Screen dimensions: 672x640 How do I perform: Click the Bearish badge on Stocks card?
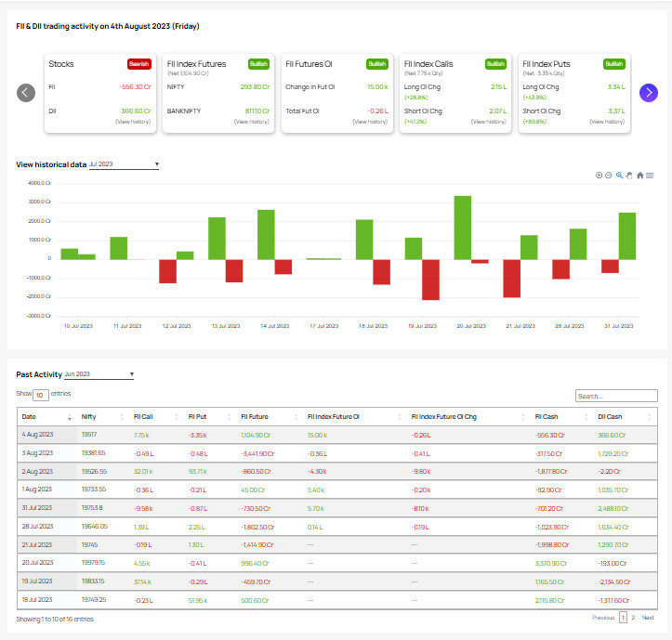click(x=138, y=64)
